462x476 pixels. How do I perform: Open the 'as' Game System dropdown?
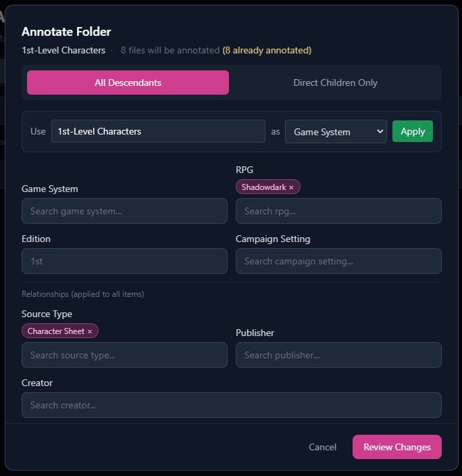pyautogui.click(x=335, y=132)
